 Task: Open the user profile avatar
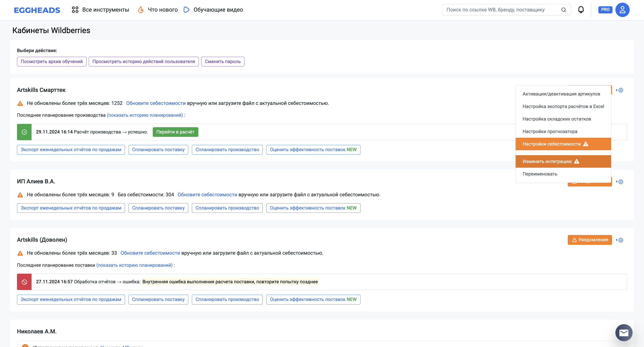click(623, 10)
